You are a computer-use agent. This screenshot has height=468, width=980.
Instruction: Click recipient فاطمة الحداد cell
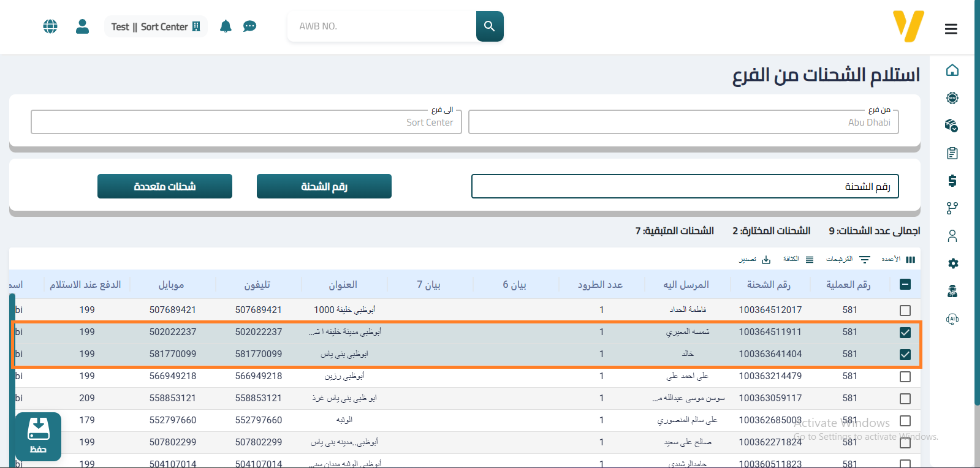click(x=688, y=310)
